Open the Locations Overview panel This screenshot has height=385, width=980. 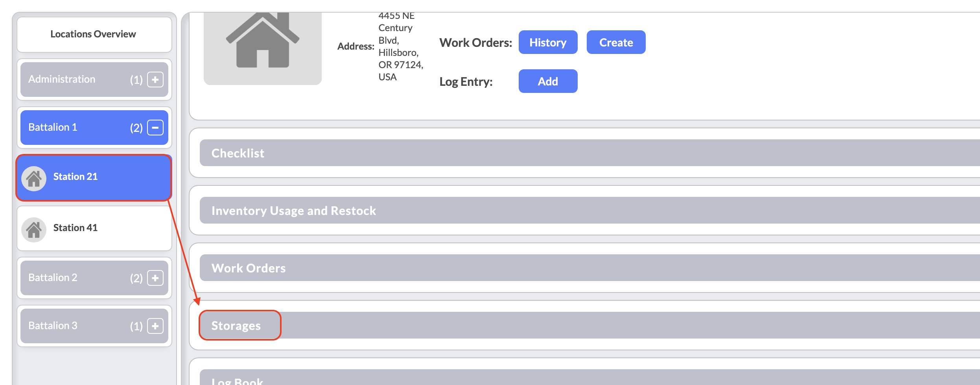(94, 34)
